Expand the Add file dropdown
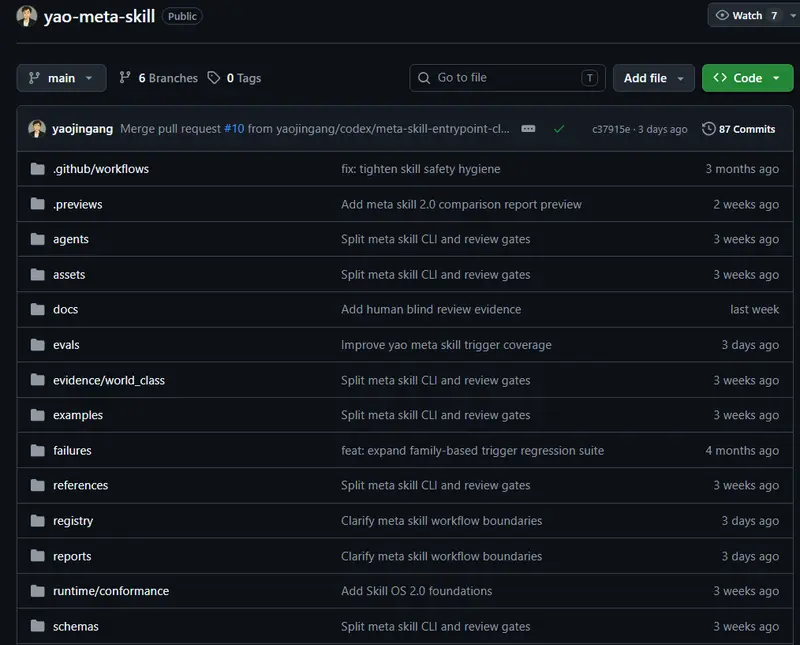This screenshot has height=645, width=800. (x=654, y=78)
